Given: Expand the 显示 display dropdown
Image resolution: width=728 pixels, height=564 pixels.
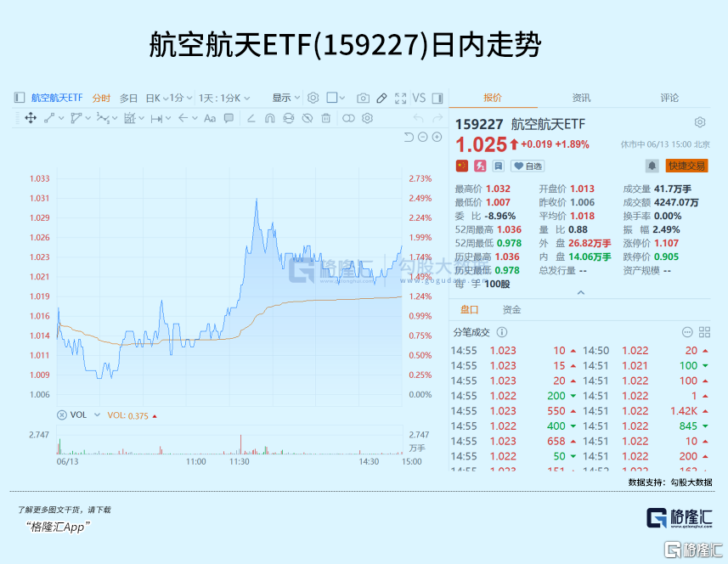Looking at the screenshot, I should point(285,98).
